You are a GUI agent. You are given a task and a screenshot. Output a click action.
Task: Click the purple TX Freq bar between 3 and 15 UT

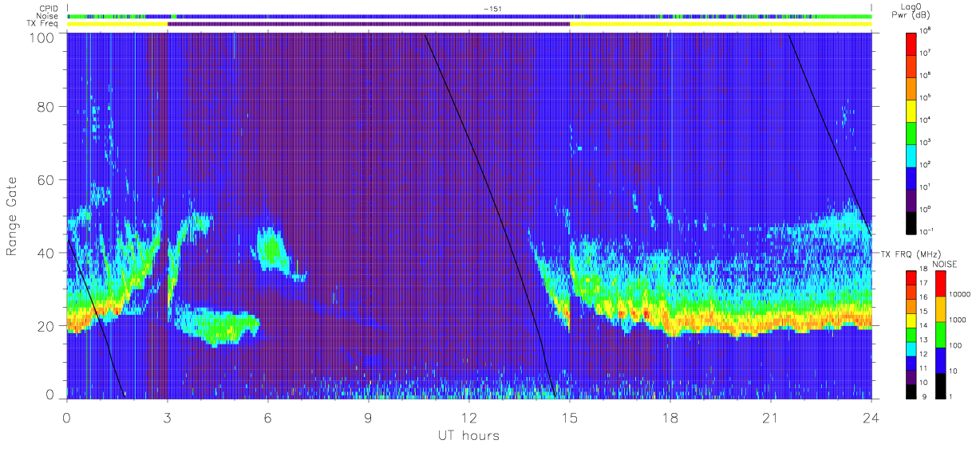pyautogui.click(x=369, y=24)
